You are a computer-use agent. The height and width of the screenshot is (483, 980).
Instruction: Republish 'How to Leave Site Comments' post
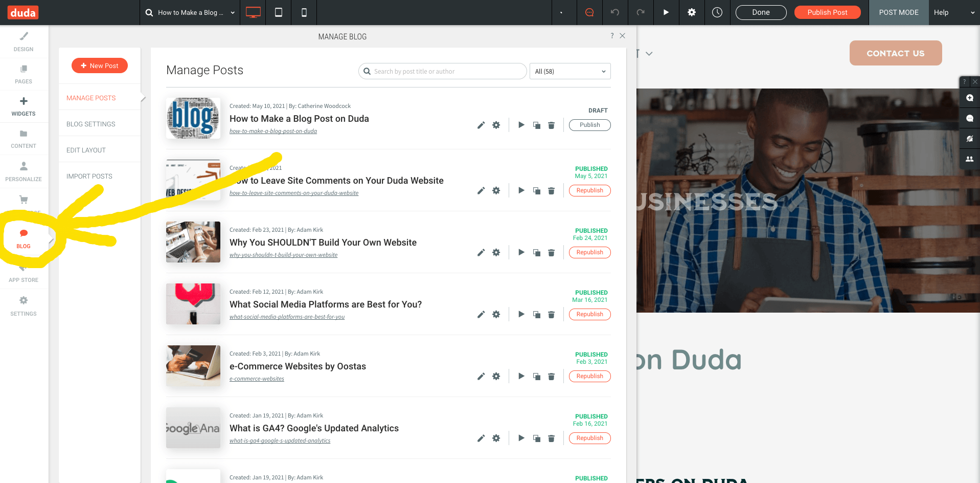click(x=590, y=190)
